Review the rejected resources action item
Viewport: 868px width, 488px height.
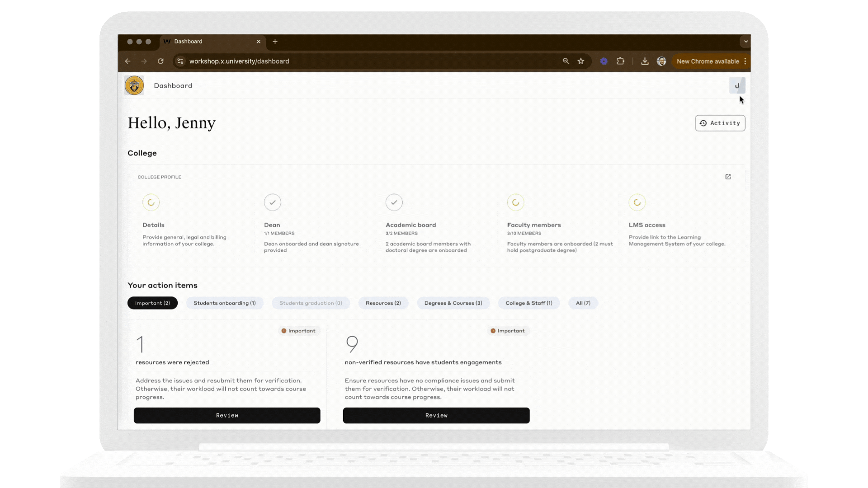[x=226, y=415]
